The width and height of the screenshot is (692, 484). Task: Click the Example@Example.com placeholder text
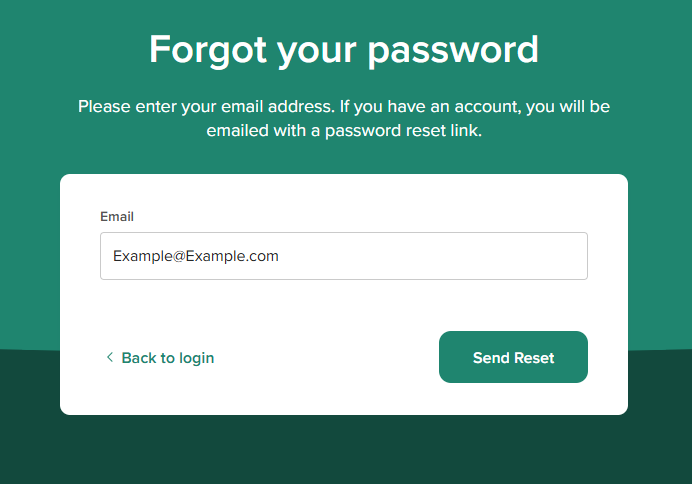[x=196, y=256]
